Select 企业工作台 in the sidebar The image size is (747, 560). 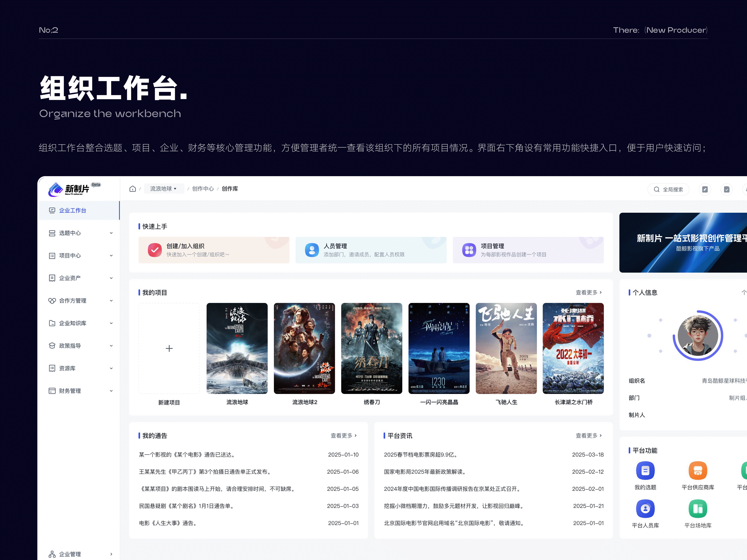(79, 210)
